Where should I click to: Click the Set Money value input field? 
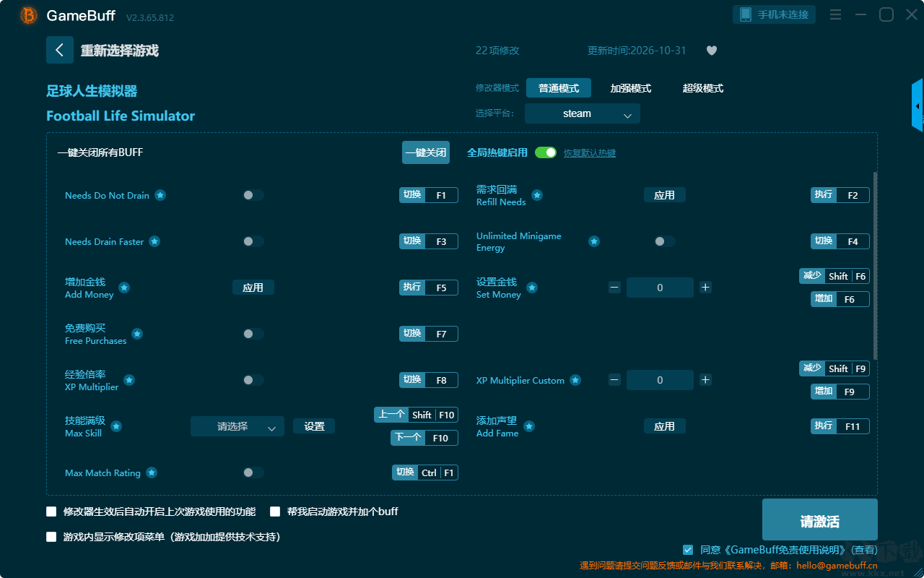tap(660, 288)
